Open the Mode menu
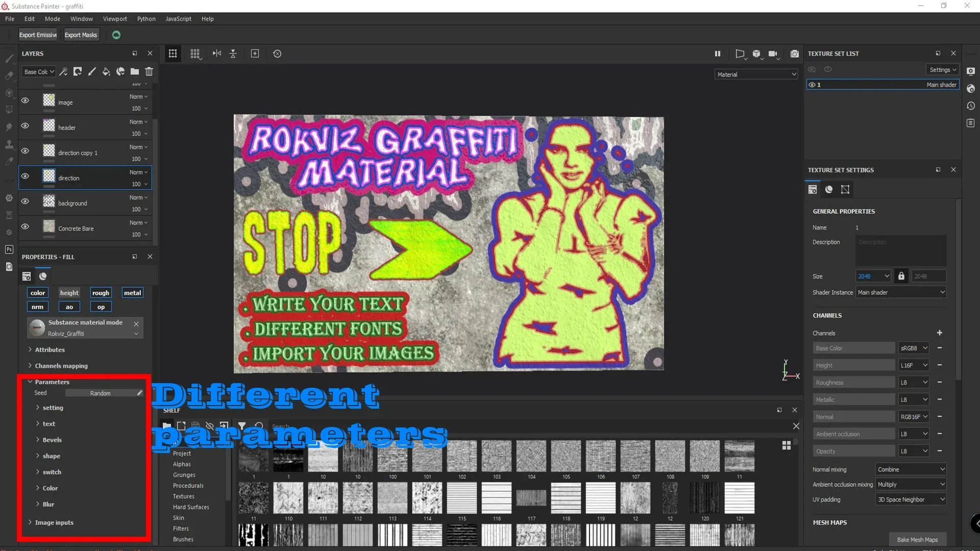This screenshot has width=980, height=551. 53,19
